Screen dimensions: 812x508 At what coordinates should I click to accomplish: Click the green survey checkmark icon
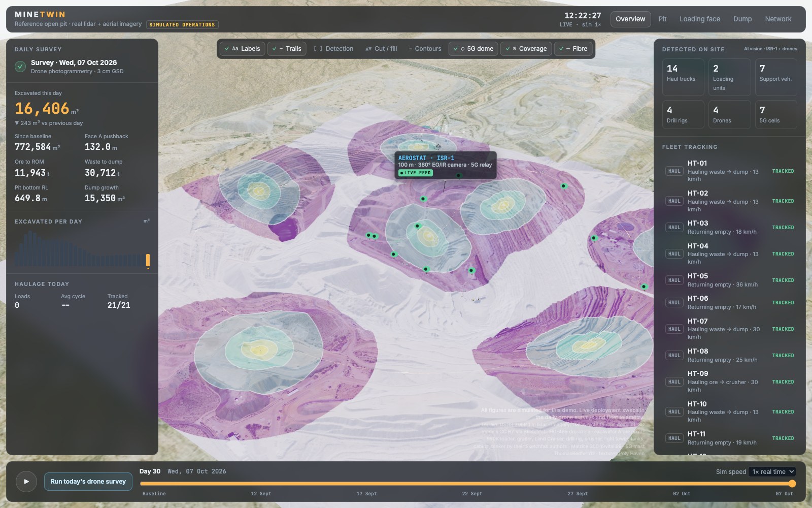click(20, 67)
